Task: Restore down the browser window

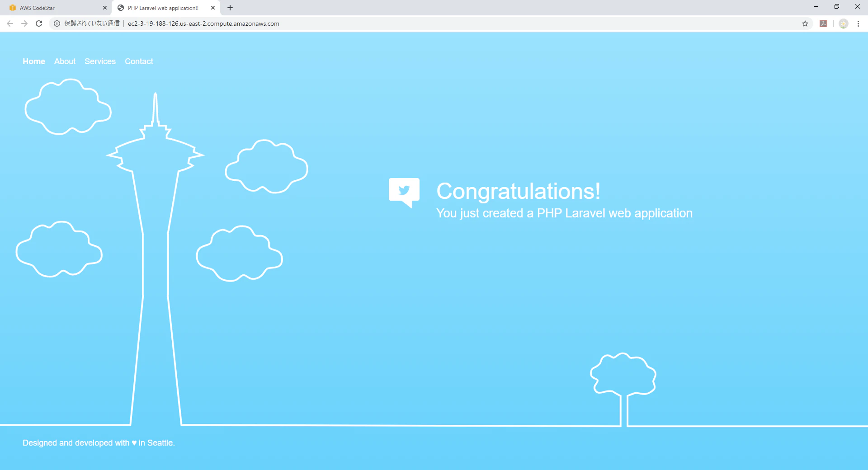Action: point(837,6)
